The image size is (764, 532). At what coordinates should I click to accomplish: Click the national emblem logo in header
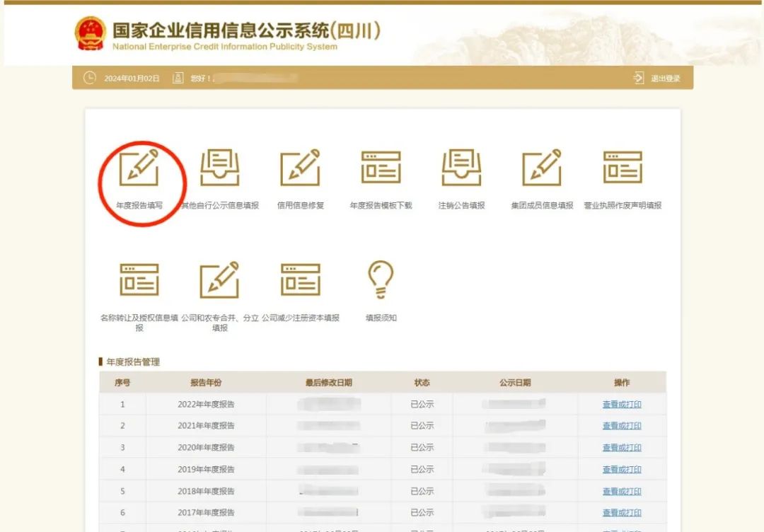coord(91,34)
